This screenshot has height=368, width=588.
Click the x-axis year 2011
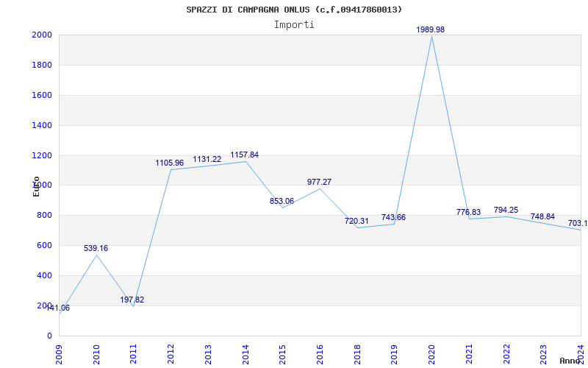click(x=133, y=355)
